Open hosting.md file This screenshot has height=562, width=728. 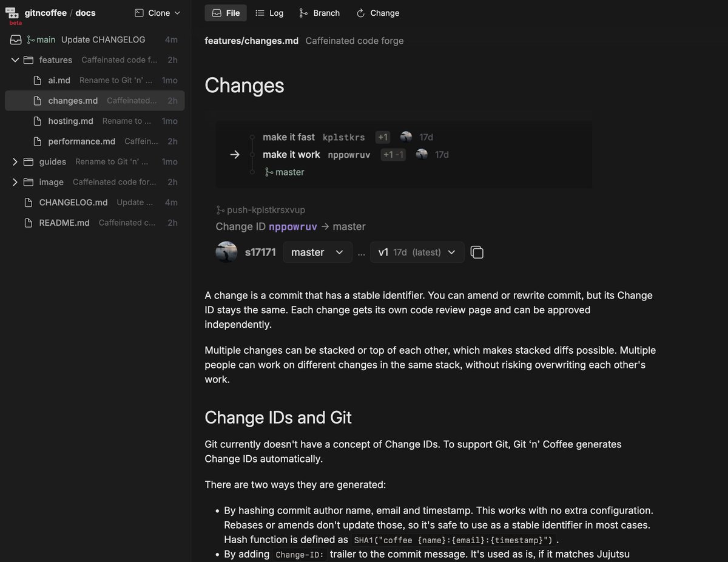coord(71,121)
